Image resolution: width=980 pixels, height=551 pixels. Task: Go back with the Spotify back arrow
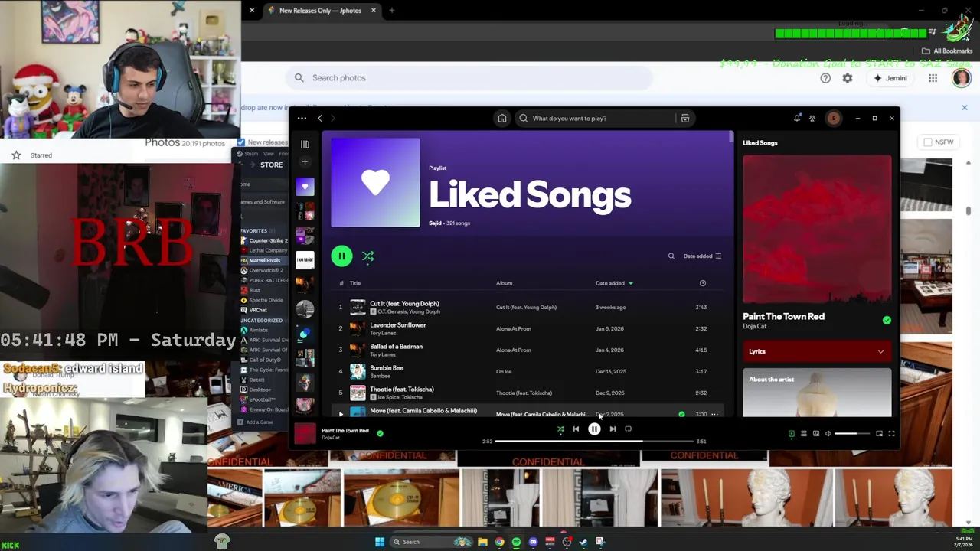320,118
